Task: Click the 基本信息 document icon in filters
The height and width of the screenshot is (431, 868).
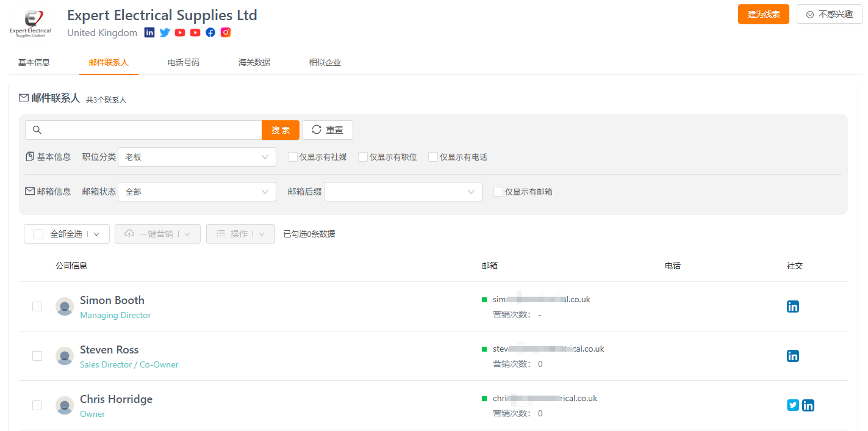Action: click(x=30, y=157)
